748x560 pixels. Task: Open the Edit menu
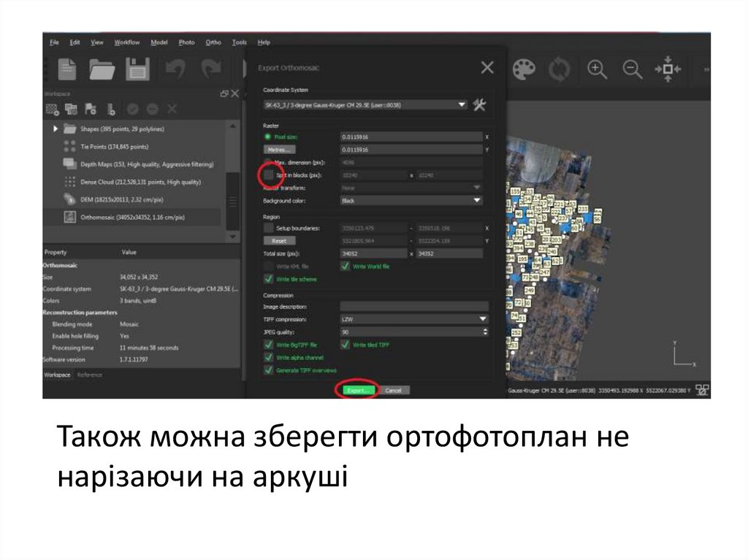[75, 42]
